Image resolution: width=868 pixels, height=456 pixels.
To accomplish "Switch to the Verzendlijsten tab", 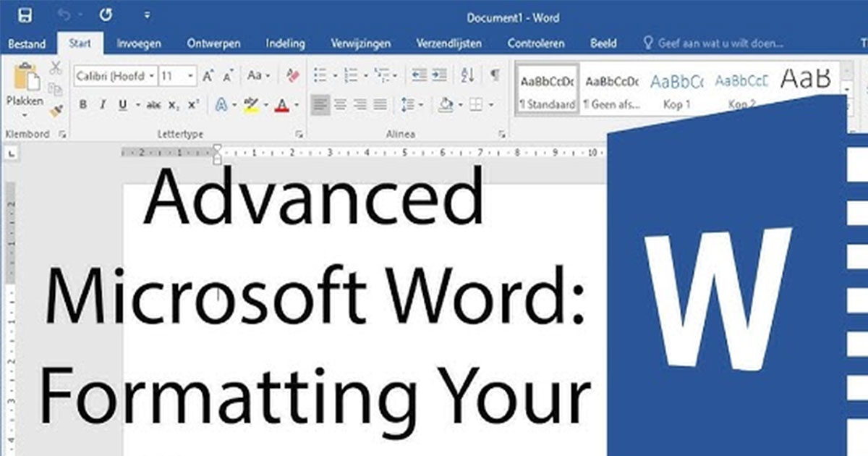I will [448, 43].
